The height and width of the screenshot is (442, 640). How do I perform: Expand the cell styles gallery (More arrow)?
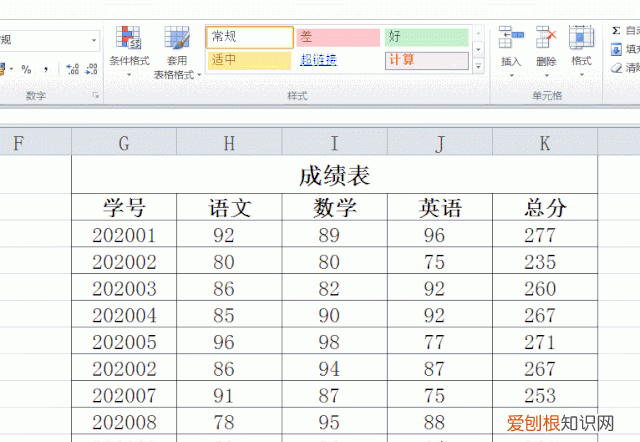point(478,66)
